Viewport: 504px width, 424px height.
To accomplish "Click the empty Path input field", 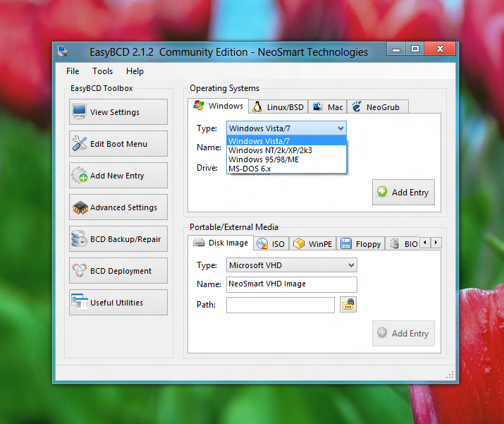I will 281,305.
